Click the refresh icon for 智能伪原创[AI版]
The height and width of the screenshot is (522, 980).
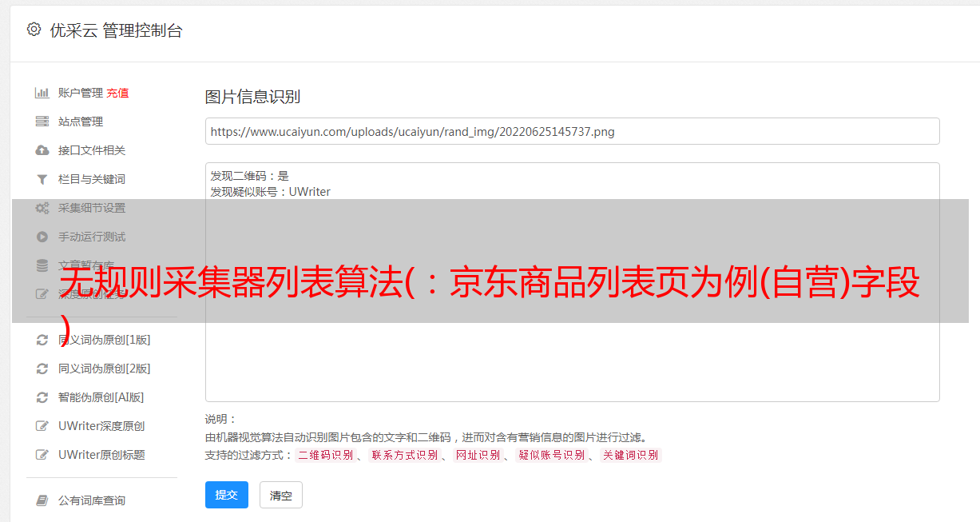click(42, 397)
